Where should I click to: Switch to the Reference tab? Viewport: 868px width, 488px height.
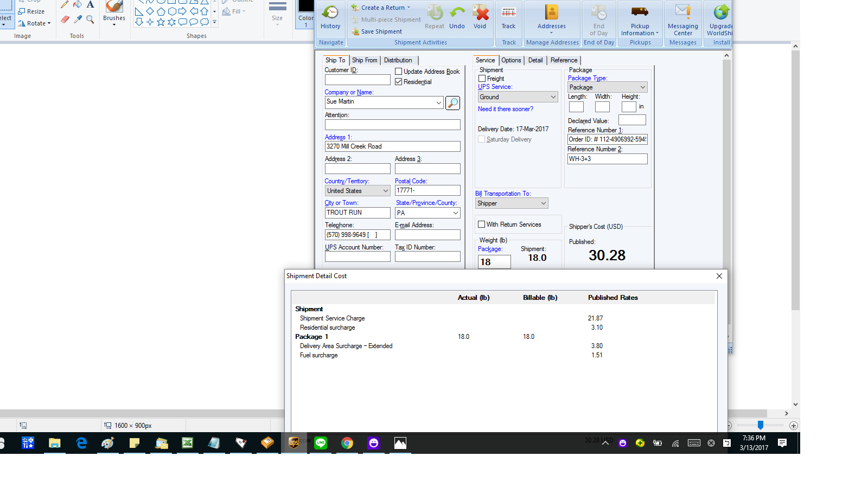coord(564,60)
